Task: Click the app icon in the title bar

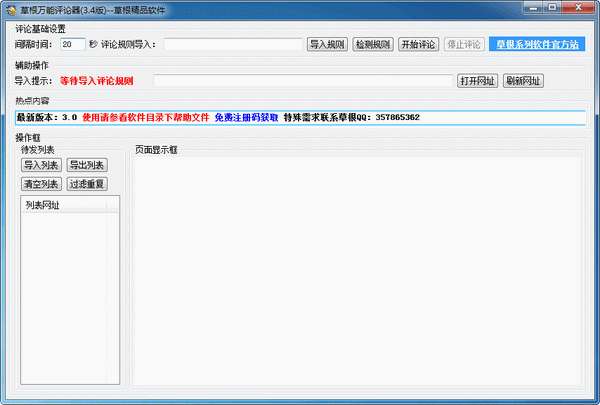Action: coord(11,9)
